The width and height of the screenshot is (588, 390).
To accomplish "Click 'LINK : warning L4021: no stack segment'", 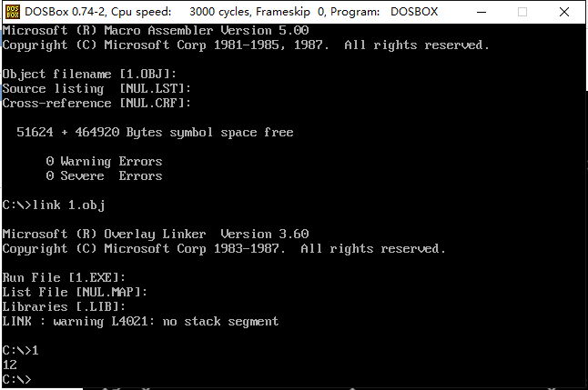I will (x=140, y=322).
